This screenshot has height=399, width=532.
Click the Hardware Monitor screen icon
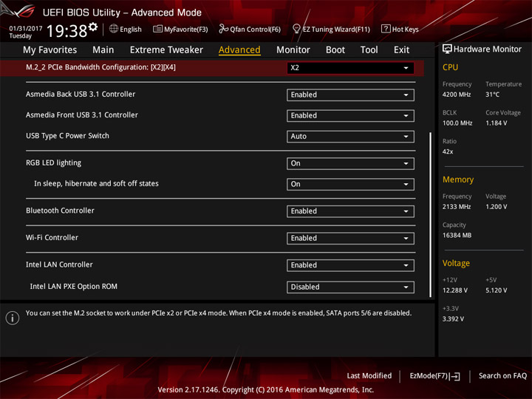pyautogui.click(x=447, y=50)
